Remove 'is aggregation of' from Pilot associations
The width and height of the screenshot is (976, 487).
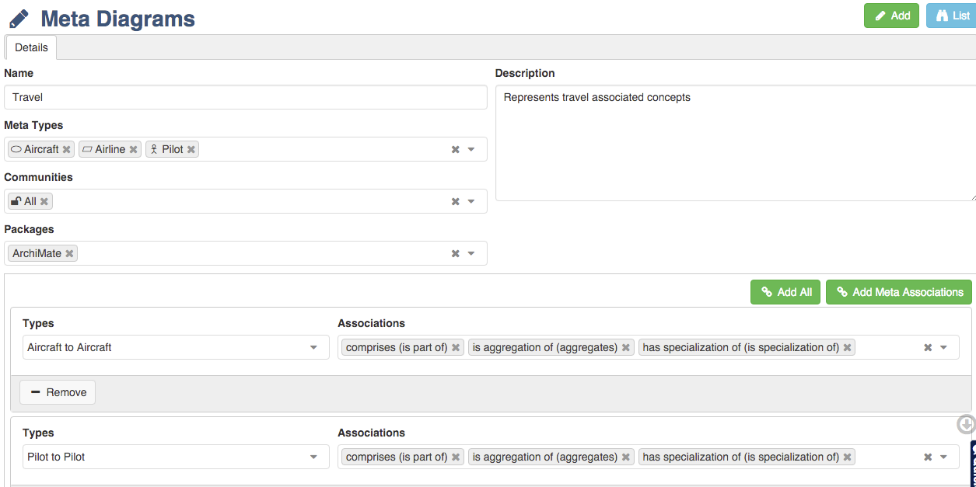click(x=626, y=457)
